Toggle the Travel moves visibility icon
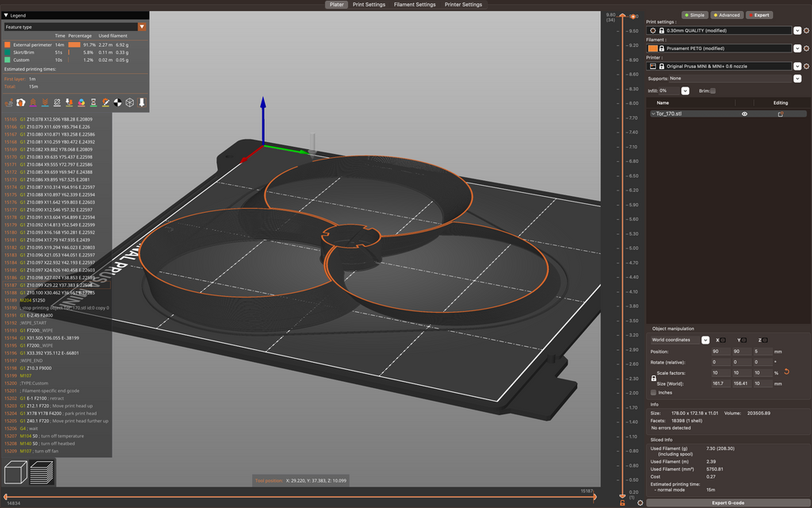 pyautogui.click(x=9, y=102)
